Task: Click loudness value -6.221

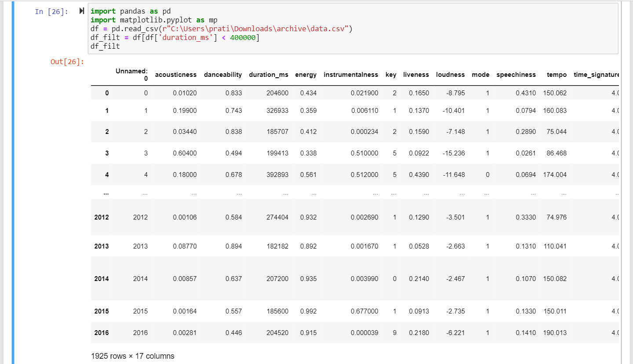Action: coord(455,333)
